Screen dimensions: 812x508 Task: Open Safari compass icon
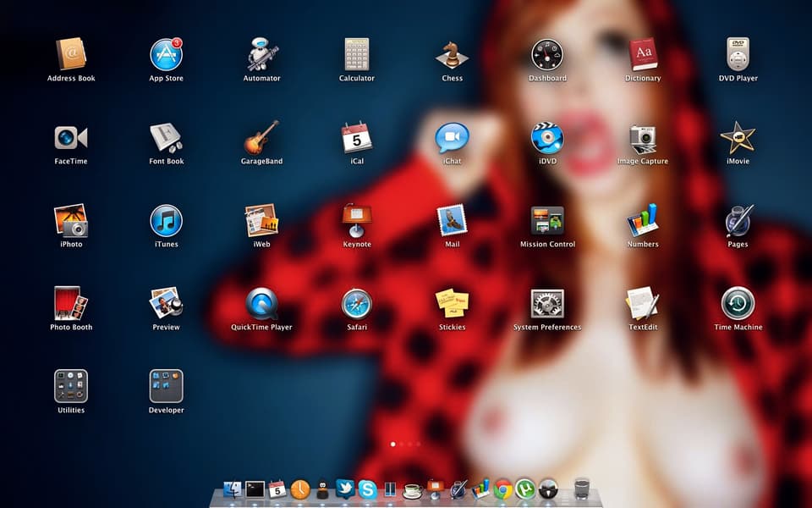(357, 304)
